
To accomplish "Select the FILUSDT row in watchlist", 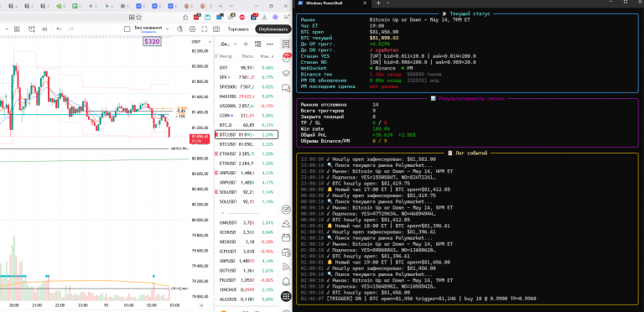I will [x=247, y=280].
